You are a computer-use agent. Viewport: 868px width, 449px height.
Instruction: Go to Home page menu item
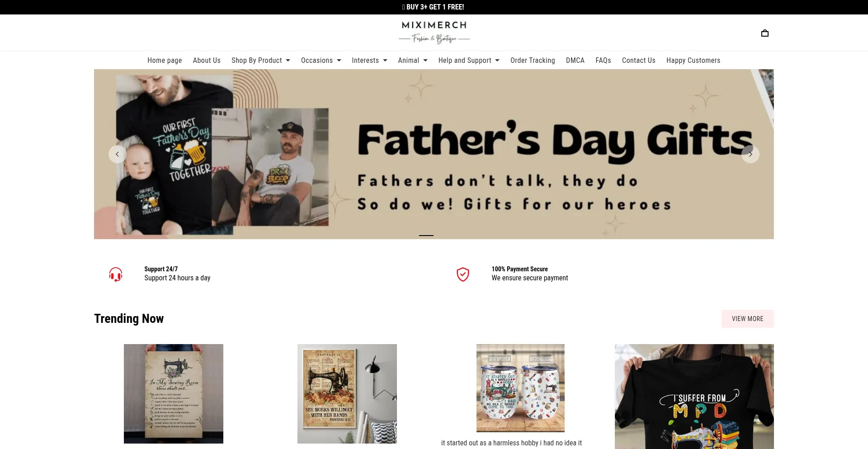click(x=165, y=60)
